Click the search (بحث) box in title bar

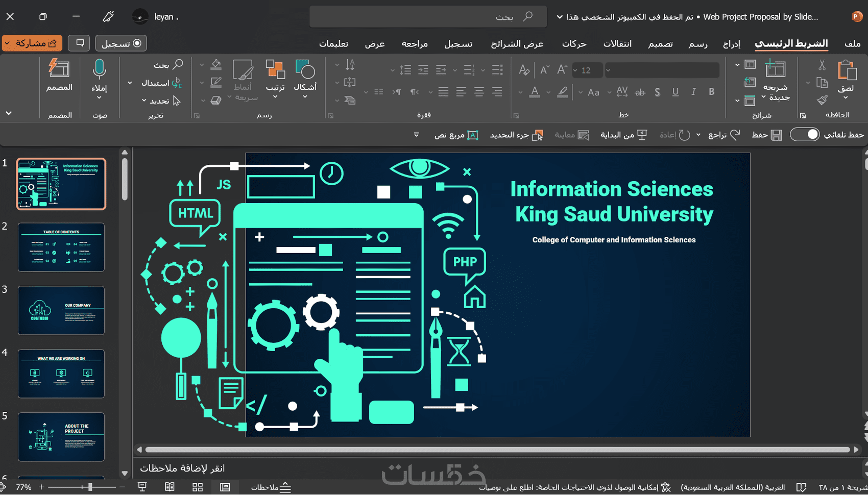[x=428, y=17]
